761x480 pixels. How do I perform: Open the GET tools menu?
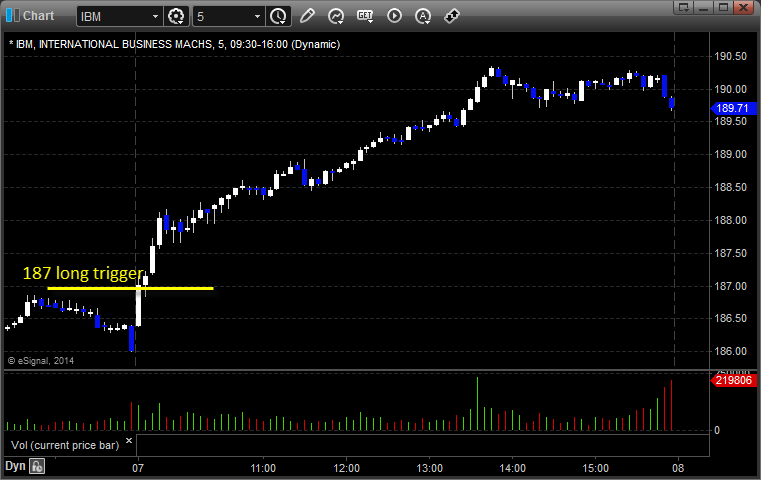click(365, 16)
